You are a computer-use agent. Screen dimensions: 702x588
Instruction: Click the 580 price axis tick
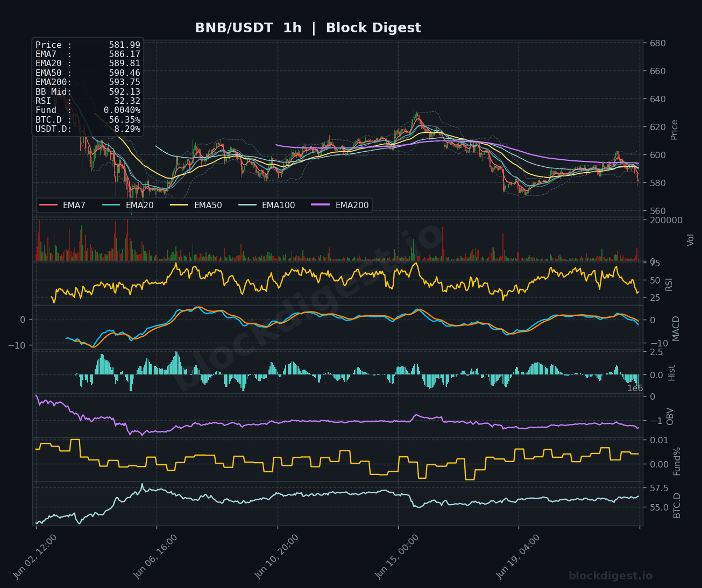[x=657, y=183]
